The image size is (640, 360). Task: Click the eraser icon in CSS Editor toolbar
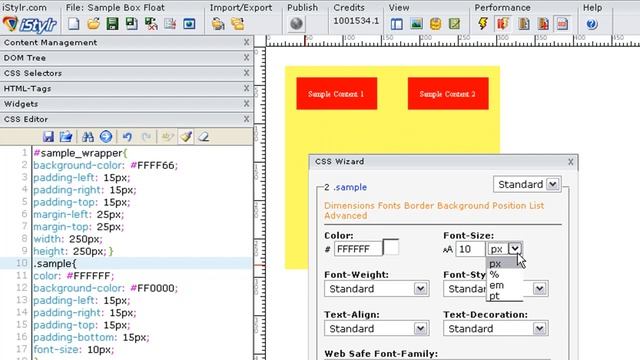click(x=204, y=136)
